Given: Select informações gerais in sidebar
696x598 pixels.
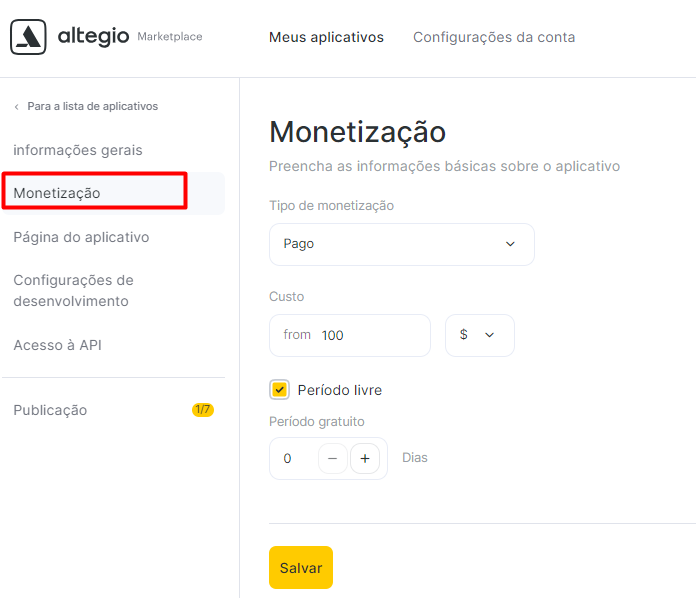Looking at the screenshot, I should tap(78, 150).
